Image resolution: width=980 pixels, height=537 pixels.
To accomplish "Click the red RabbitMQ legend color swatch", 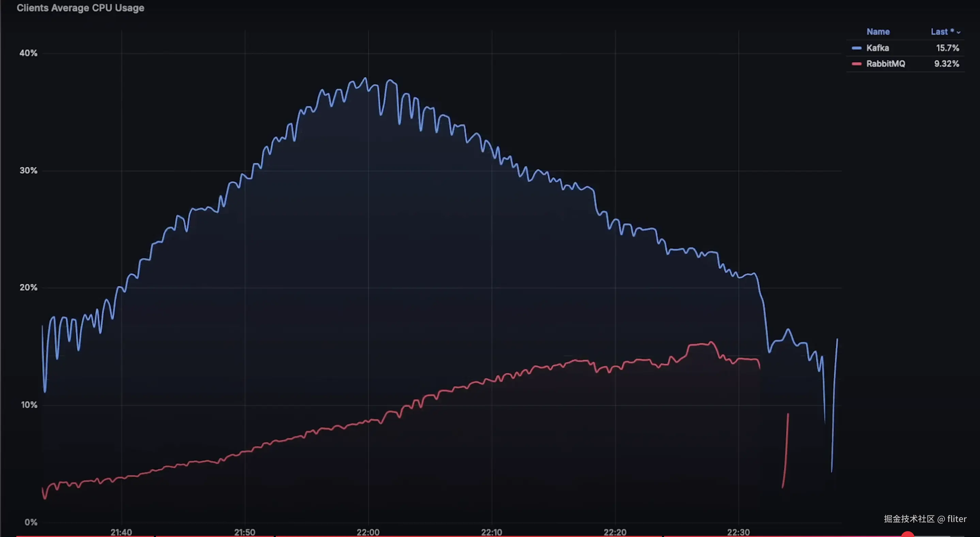I will click(856, 64).
